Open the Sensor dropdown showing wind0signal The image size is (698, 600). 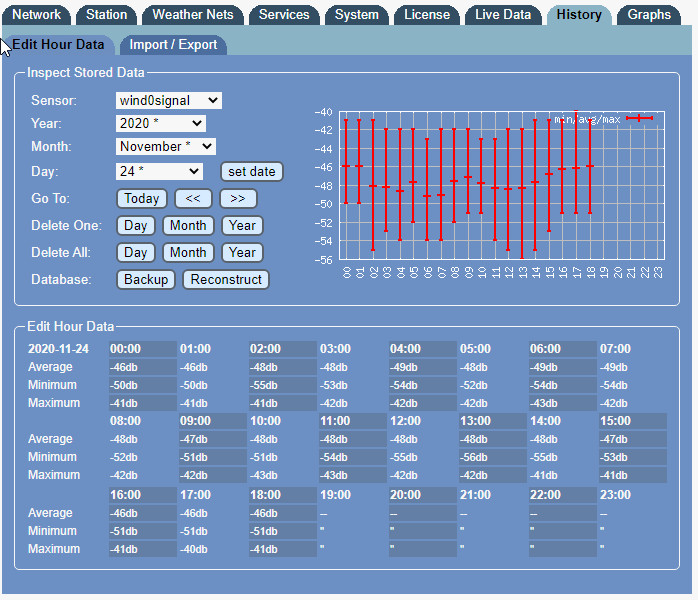point(169,100)
